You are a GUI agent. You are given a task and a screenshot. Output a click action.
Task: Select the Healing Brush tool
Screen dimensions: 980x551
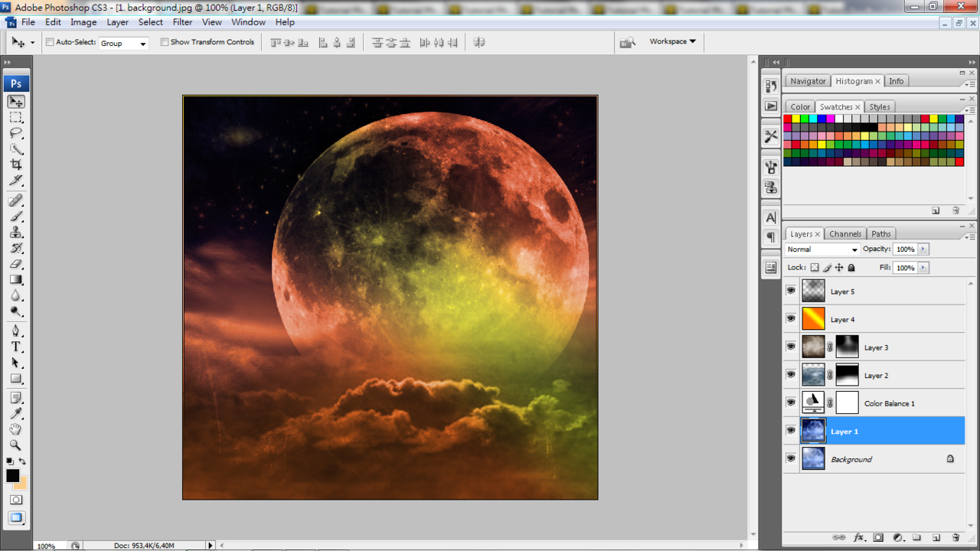tap(16, 201)
